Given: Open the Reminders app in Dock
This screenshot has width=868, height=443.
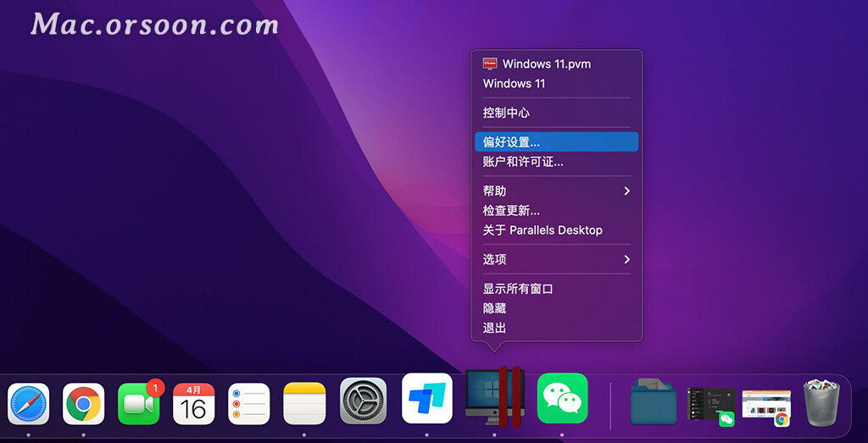Looking at the screenshot, I should tap(249, 404).
